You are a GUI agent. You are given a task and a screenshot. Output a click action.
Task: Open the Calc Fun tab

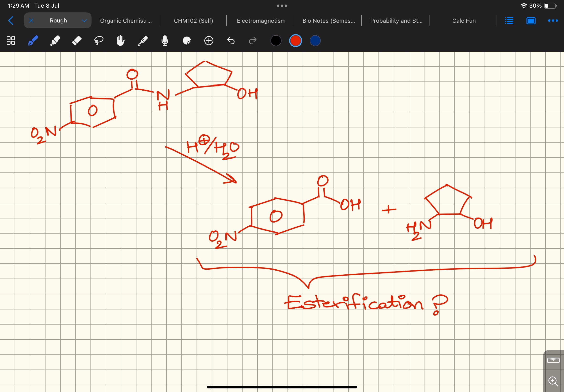point(464,21)
